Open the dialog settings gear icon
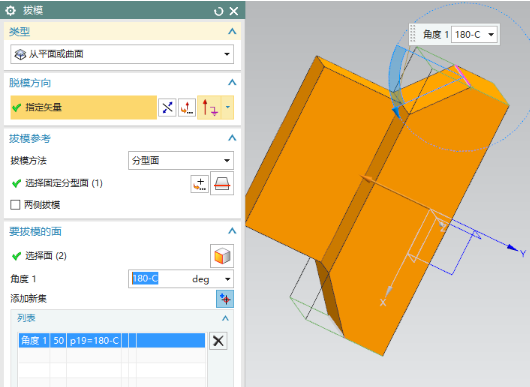The width and height of the screenshot is (530, 387). (x=10, y=11)
